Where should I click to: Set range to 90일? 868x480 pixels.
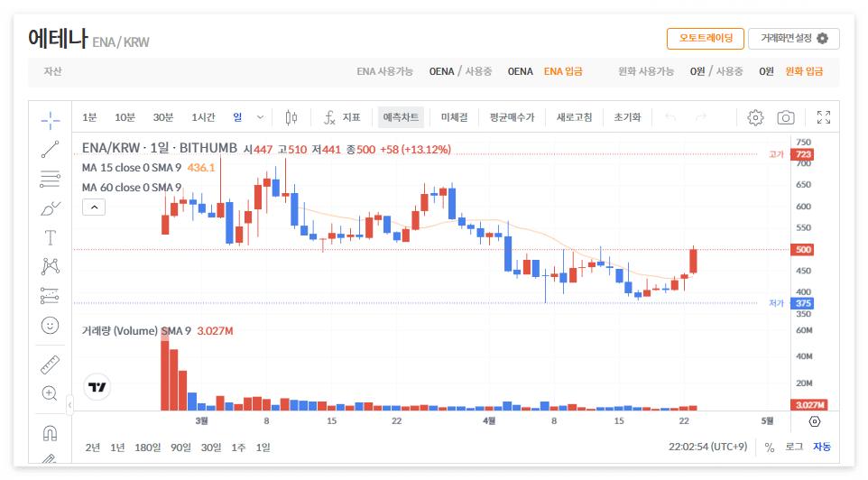[x=180, y=448]
